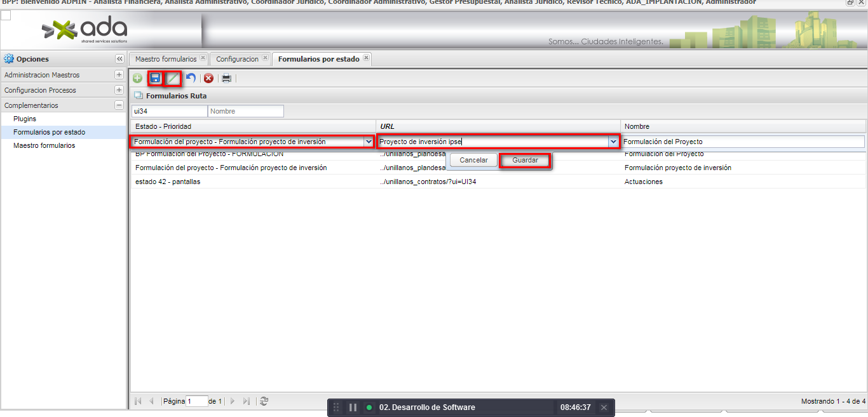
Task: Click the Nombre edit field with Formulación del Proyecto
Action: click(743, 142)
